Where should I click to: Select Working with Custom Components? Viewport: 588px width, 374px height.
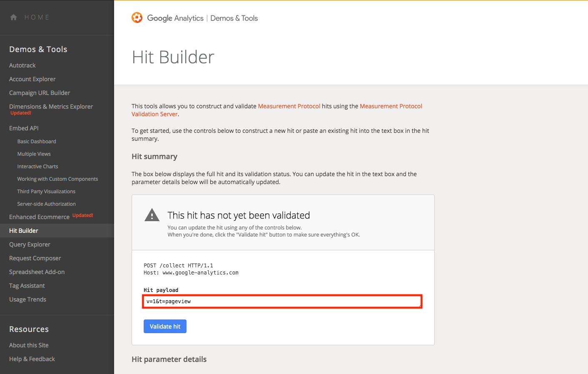[x=57, y=179]
